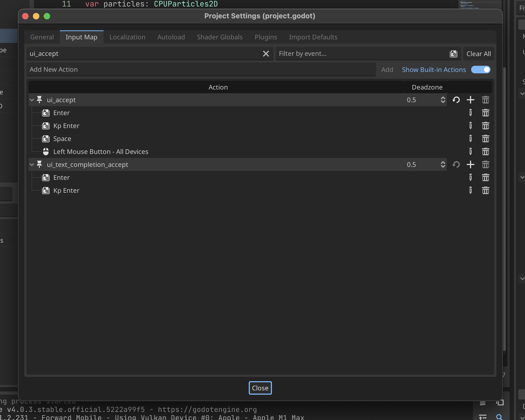Delete the ui_accept action
The height and width of the screenshot is (420, 525).
(486, 100)
